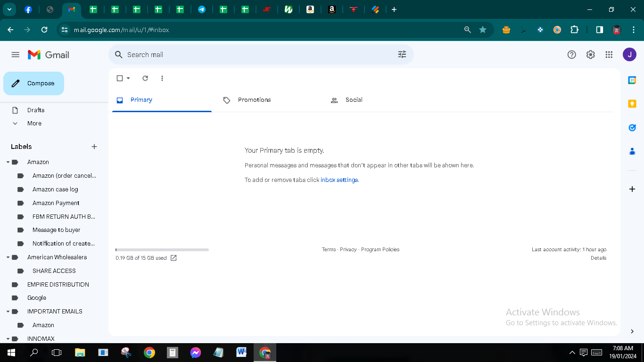Open File Explorer from taskbar

click(x=80, y=353)
